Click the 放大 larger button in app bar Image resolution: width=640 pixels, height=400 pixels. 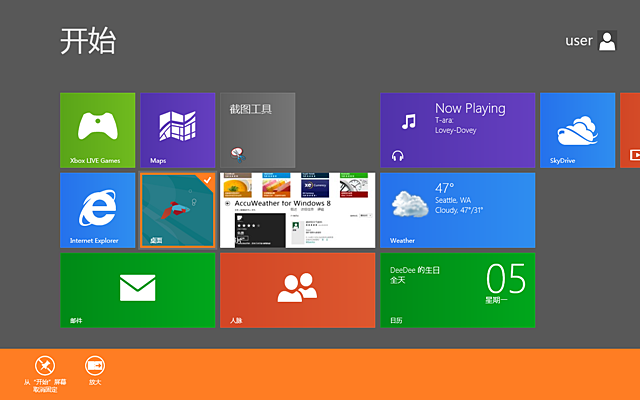(95, 371)
